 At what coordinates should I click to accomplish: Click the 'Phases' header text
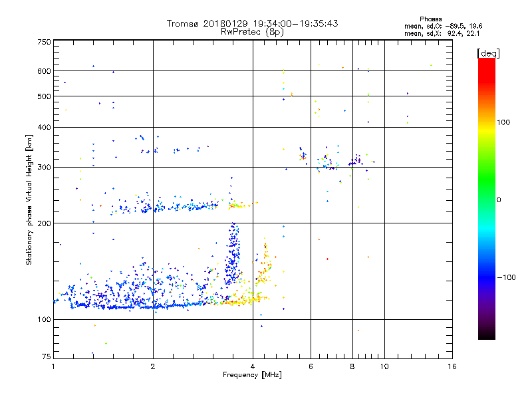point(430,19)
